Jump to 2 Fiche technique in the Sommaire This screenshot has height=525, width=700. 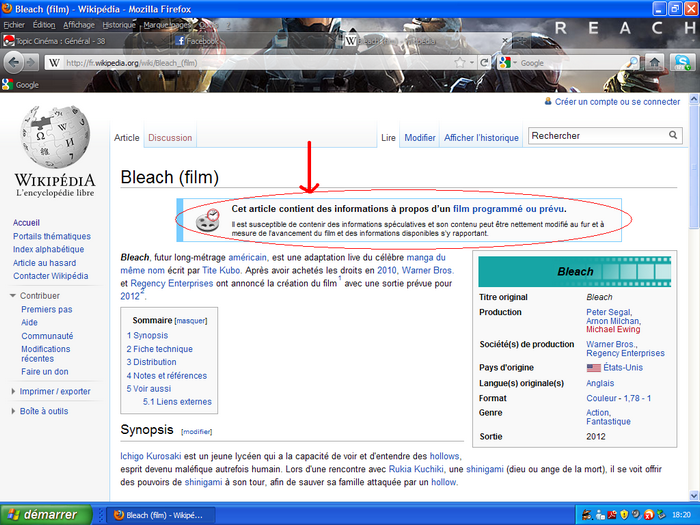pos(159,349)
